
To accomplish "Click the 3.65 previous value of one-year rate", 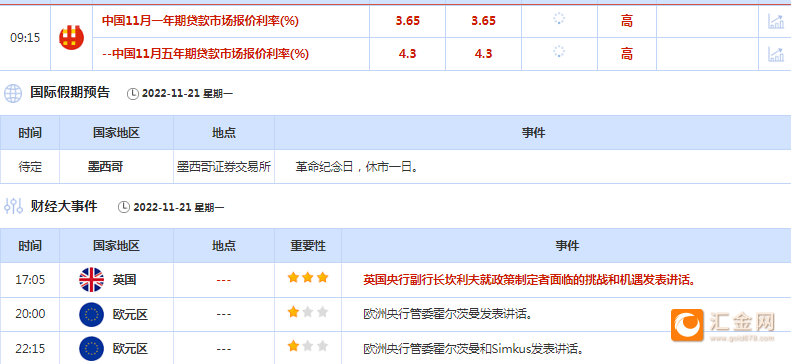I will point(408,21).
